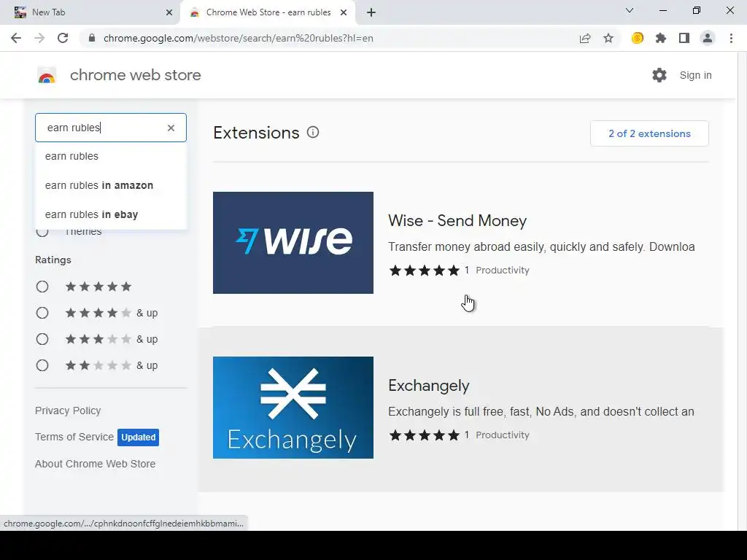Screen dimensions: 747x560
Task: Open a new browser tab
Action: pos(371,12)
